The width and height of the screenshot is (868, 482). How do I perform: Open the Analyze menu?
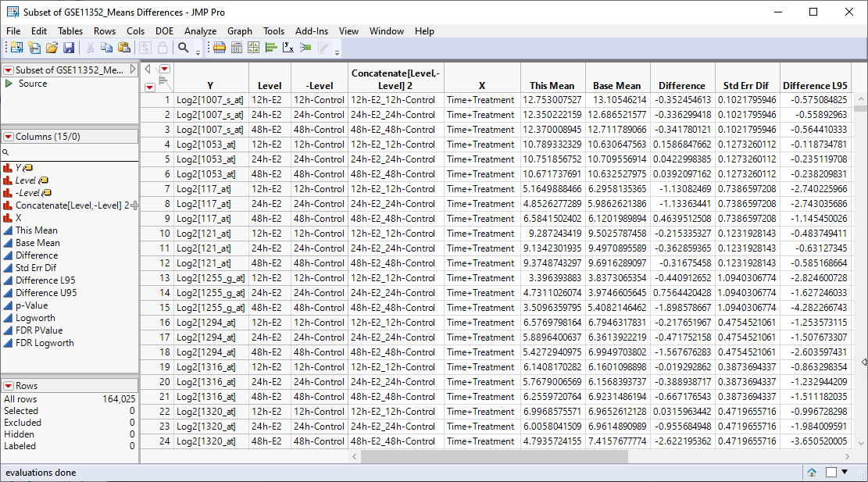click(x=200, y=31)
